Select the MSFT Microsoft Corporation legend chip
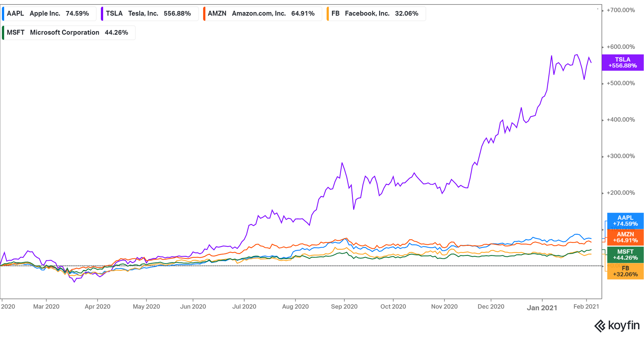The image size is (644, 337). [x=69, y=33]
